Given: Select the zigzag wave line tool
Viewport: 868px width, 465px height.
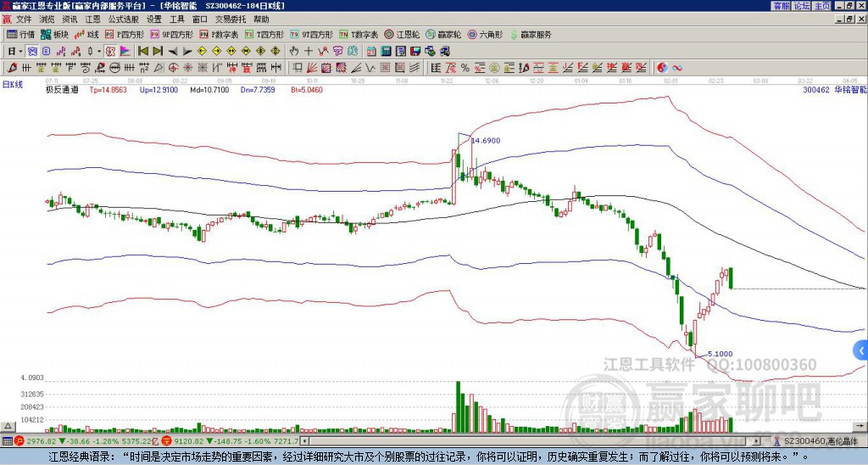Looking at the screenshot, I should pos(369,68).
